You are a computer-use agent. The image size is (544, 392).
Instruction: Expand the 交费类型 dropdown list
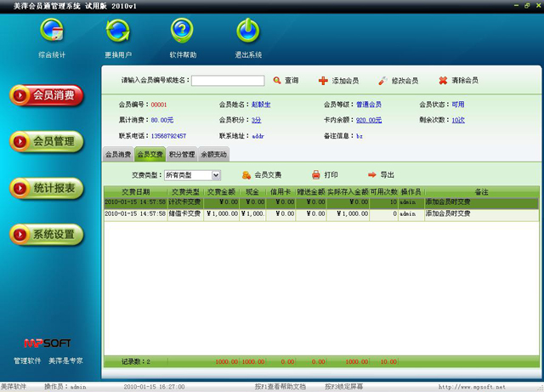tap(216, 175)
